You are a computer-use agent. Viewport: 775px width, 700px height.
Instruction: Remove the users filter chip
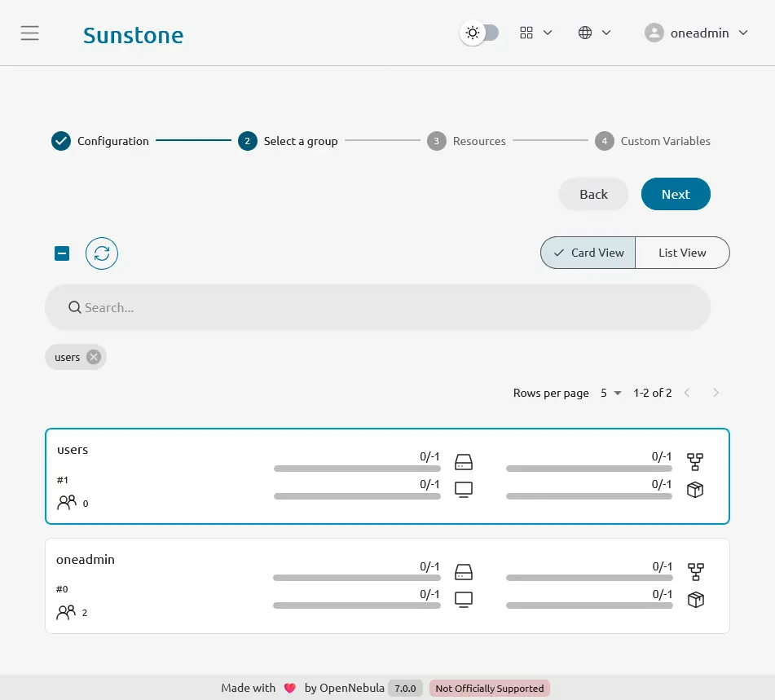click(x=94, y=357)
